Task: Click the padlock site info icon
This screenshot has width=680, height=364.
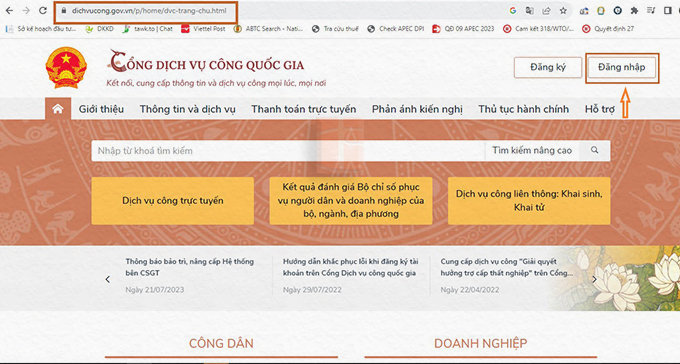Action: pos(64,11)
